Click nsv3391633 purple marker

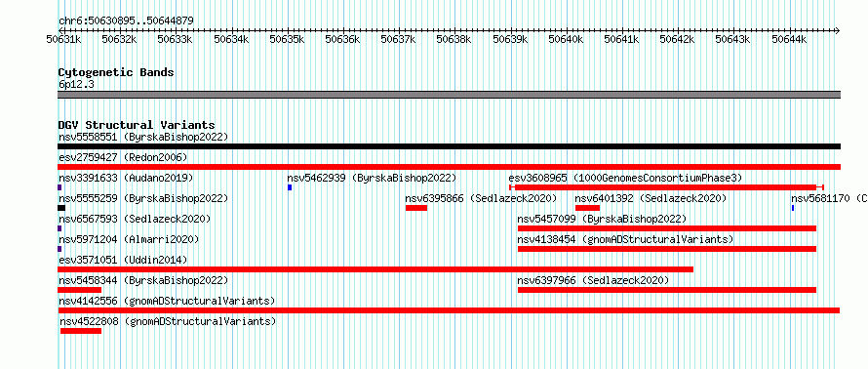tap(59, 187)
